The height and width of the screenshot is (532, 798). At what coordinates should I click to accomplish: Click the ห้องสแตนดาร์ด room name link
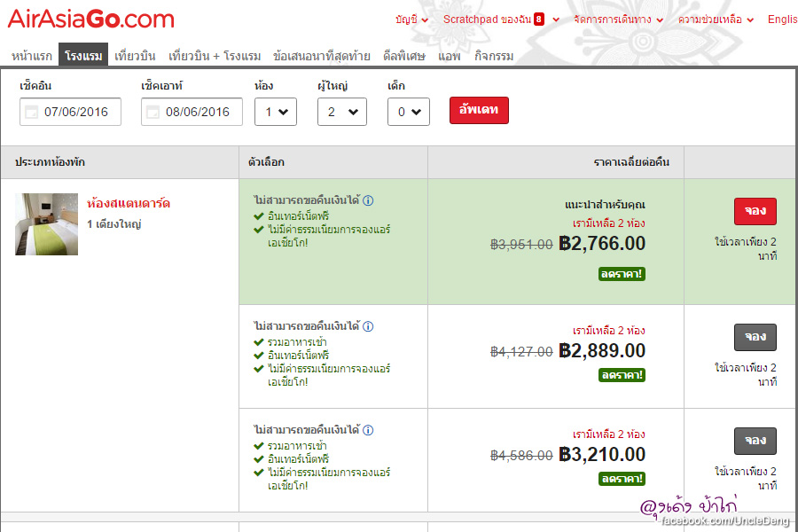pyautogui.click(x=129, y=203)
